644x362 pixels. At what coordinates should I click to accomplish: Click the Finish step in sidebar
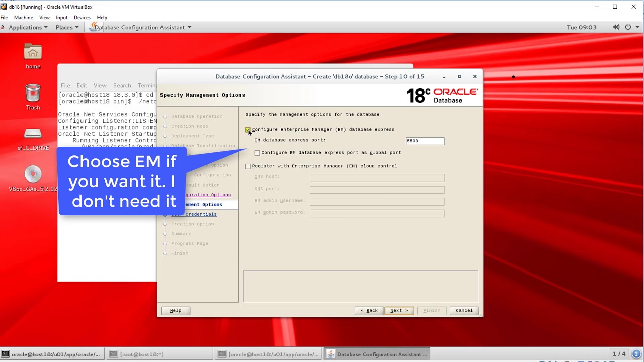pos(180,253)
